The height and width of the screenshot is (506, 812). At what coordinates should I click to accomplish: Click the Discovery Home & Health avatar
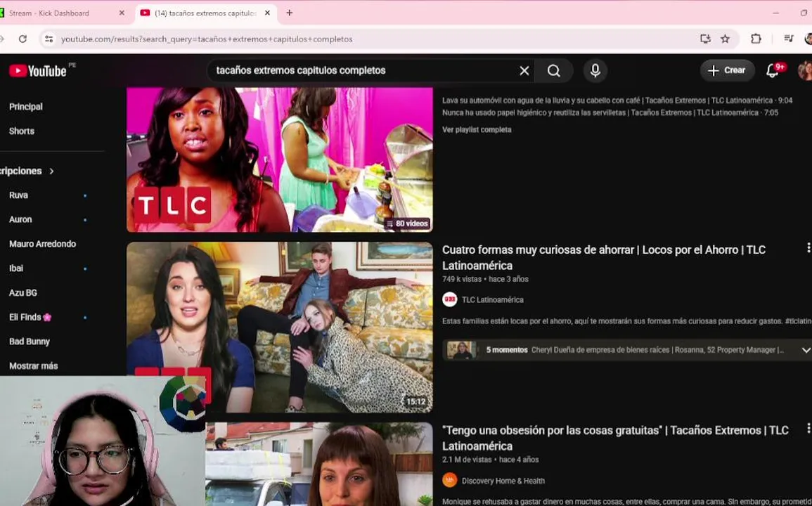(449, 480)
